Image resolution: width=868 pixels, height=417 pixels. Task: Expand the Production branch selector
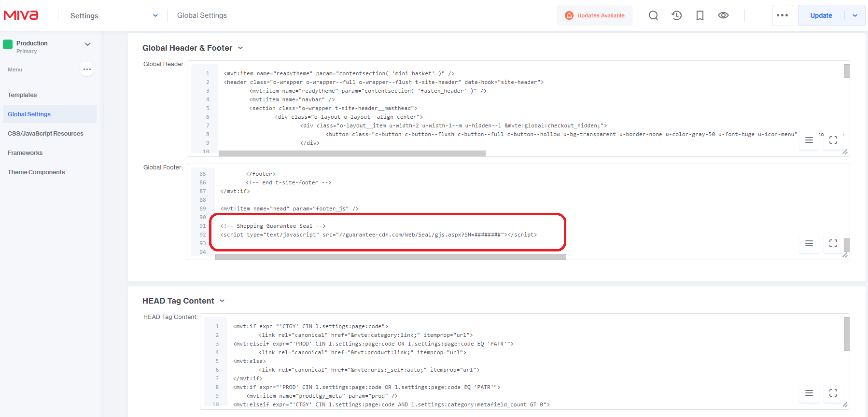click(x=87, y=44)
